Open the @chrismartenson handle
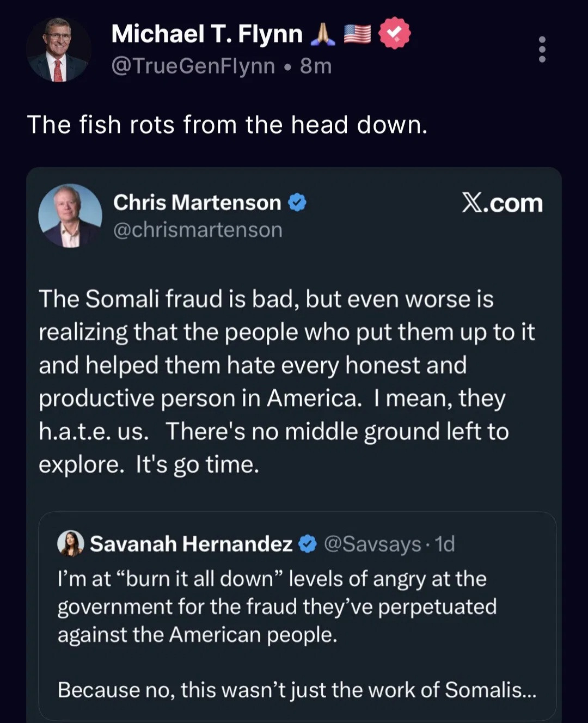The height and width of the screenshot is (723, 588). coord(198,230)
